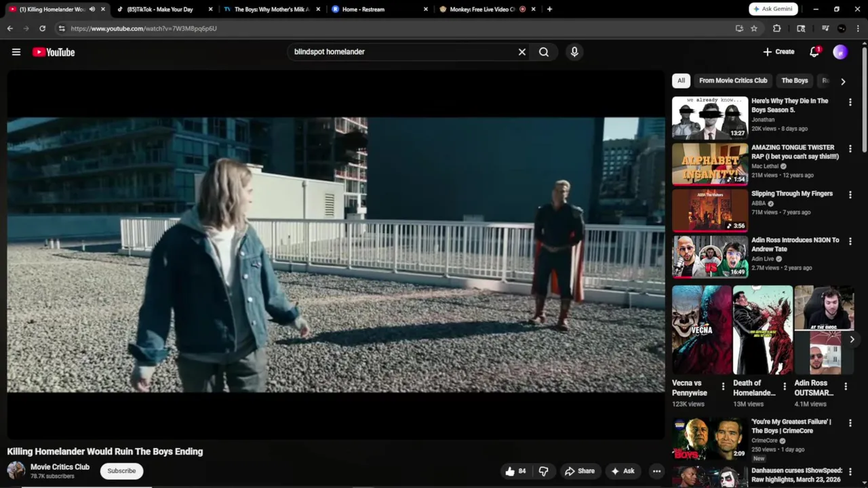Click the Ask button below video

(623, 471)
